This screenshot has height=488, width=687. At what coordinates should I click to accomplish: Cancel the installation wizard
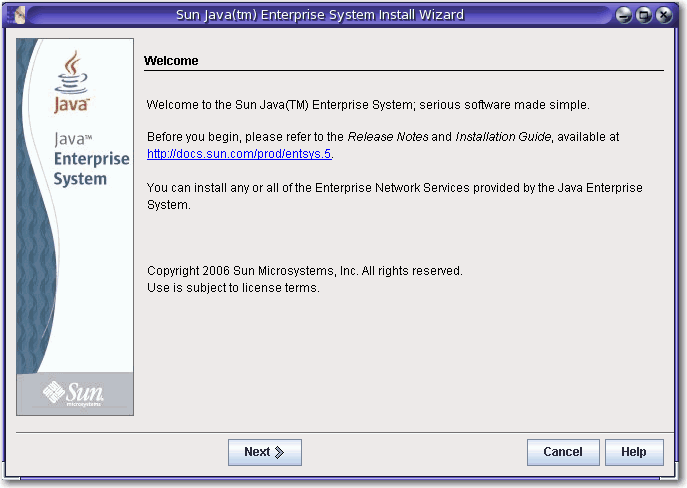[563, 452]
